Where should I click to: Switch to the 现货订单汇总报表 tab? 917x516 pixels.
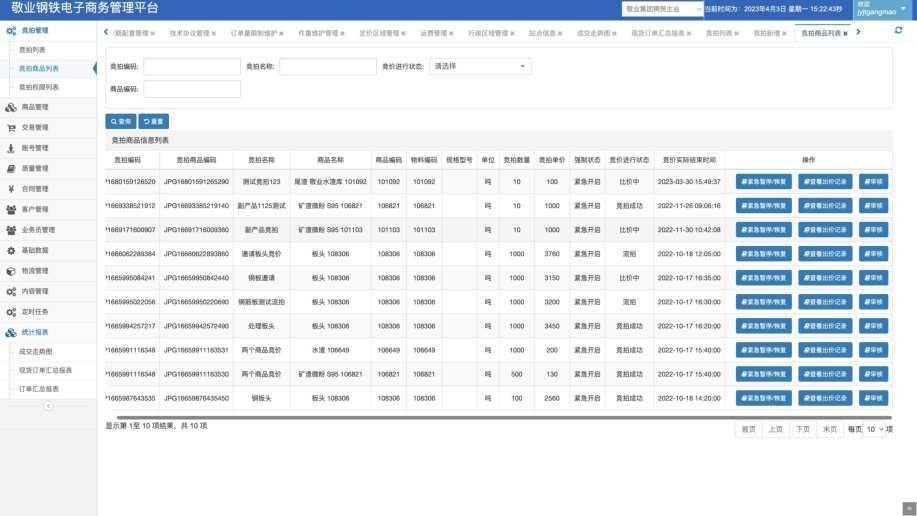pos(657,33)
